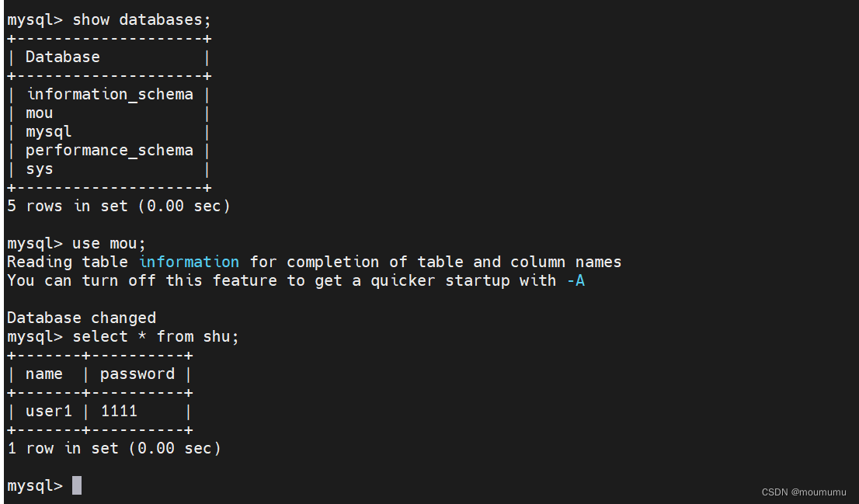Screen dimensions: 859x504
Task: Click the blue "-A" option text
Action: coord(575,280)
